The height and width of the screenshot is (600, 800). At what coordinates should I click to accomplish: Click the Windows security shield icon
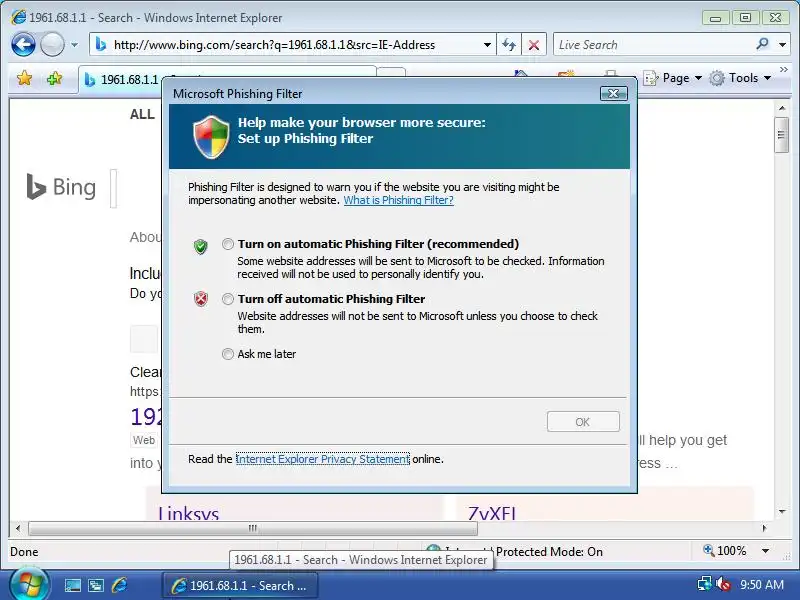(211, 137)
